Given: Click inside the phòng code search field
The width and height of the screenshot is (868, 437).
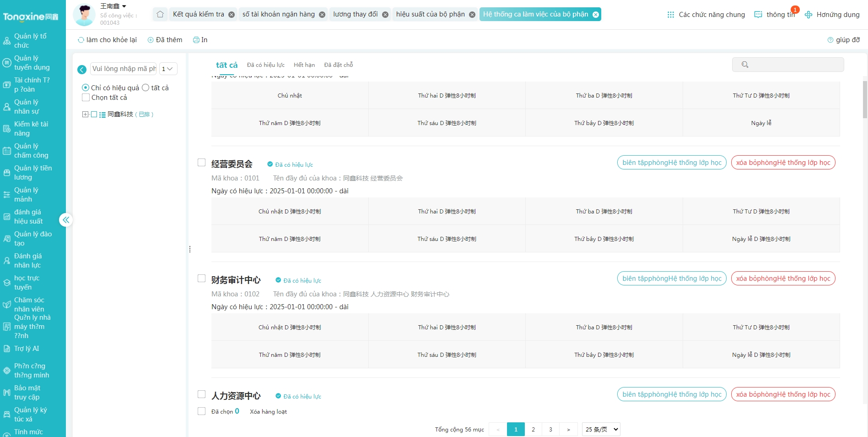Looking at the screenshot, I should (123, 69).
